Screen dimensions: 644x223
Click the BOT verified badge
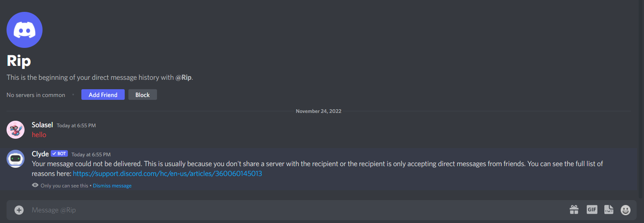(59, 154)
